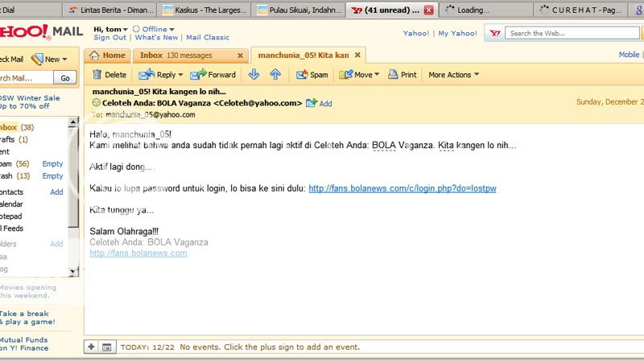Go to next message with the down arrow
The width and height of the screenshot is (644, 362).
(x=254, y=74)
